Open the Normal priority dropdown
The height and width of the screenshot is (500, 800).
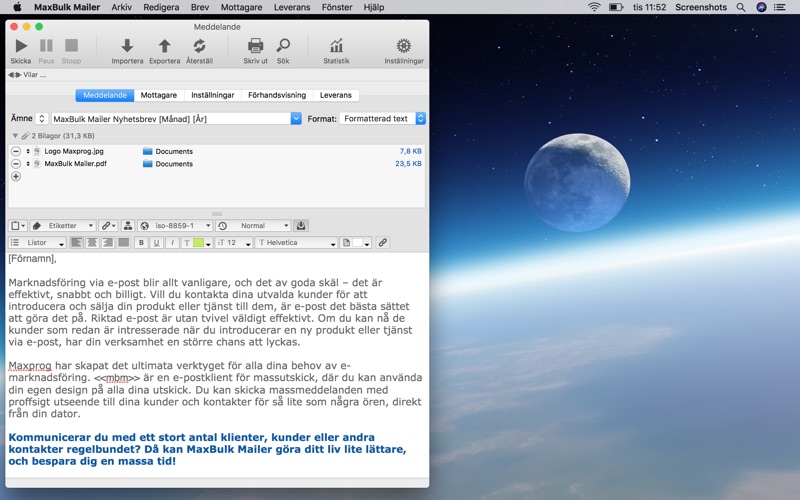(253, 226)
